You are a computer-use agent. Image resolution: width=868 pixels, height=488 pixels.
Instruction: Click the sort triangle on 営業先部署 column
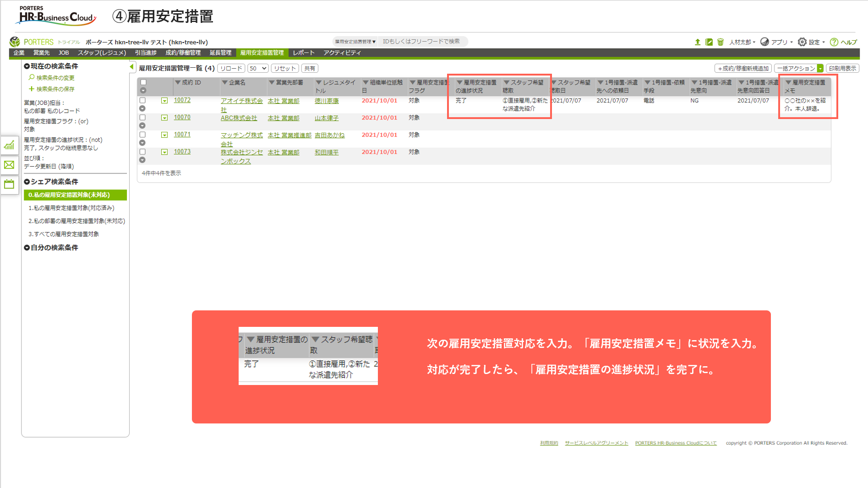(271, 82)
